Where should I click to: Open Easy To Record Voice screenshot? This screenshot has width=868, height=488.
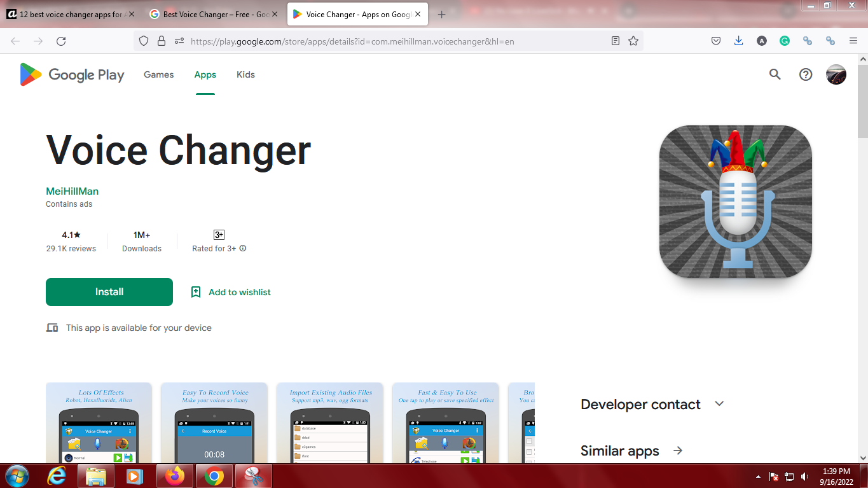214,422
